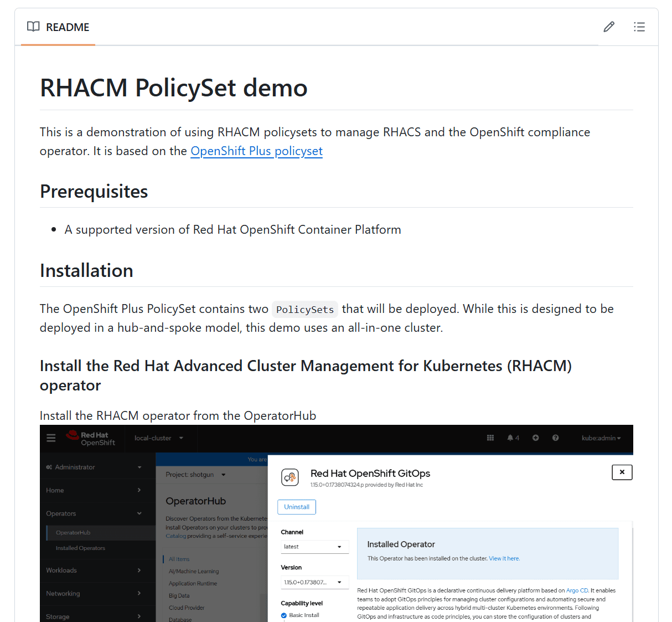Open the README outline list icon
This screenshot has height=622, width=672.
click(x=639, y=27)
